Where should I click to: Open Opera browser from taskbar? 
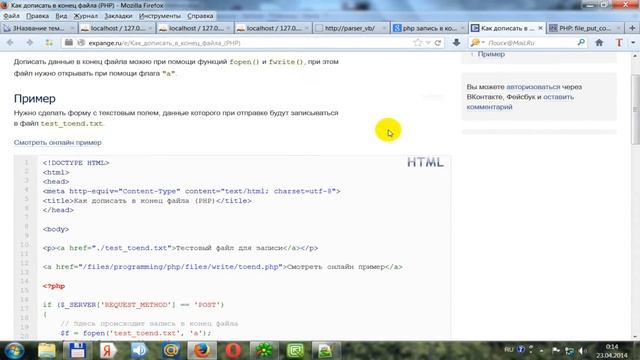click(233, 351)
